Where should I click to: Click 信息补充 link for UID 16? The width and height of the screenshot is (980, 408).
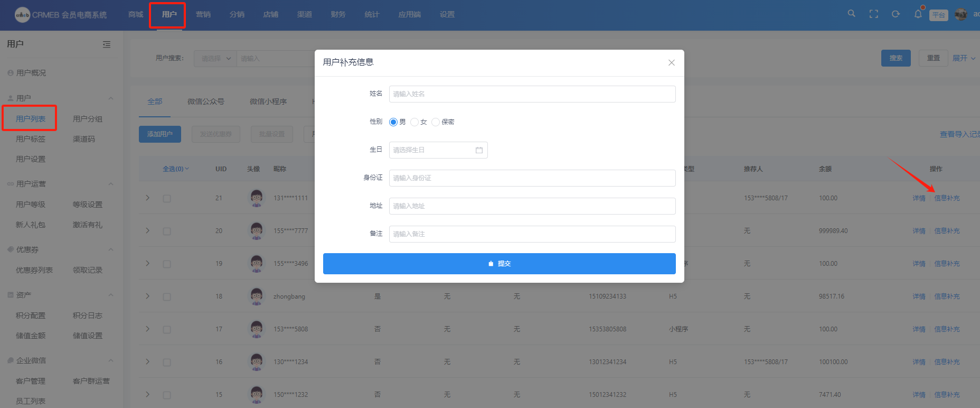coord(947,362)
